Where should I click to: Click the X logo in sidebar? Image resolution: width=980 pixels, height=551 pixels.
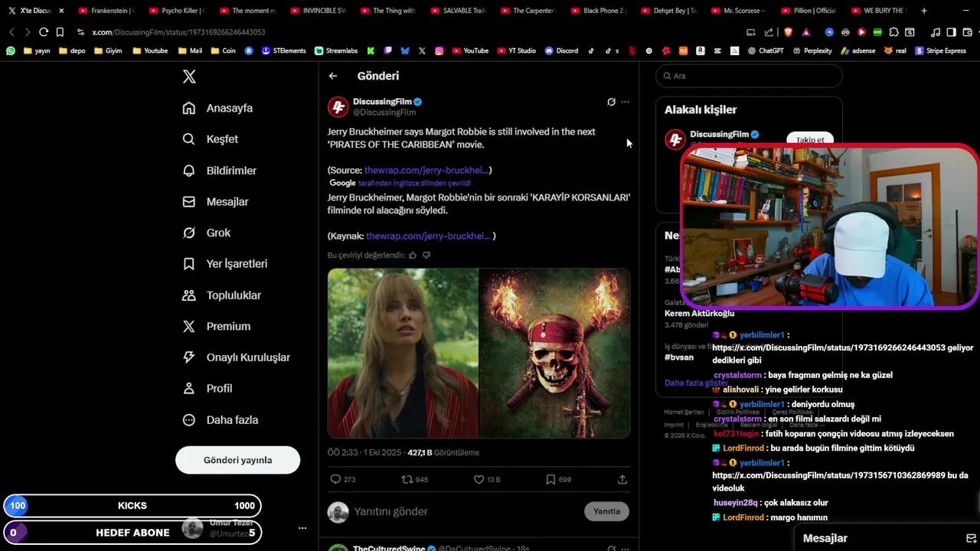pyautogui.click(x=189, y=77)
